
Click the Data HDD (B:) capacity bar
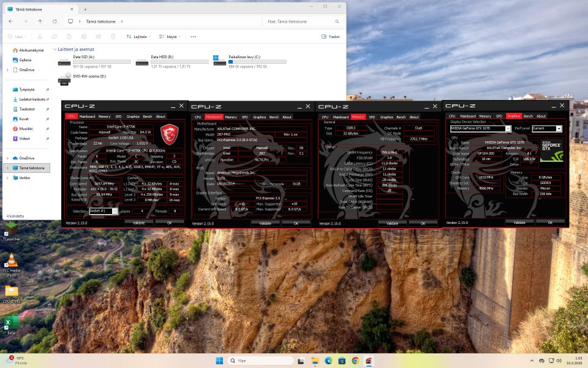pos(179,61)
